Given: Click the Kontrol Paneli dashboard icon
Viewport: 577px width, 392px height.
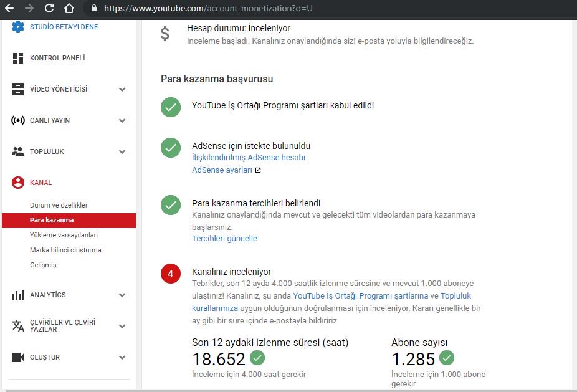Looking at the screenshot, I should (17, 58).
